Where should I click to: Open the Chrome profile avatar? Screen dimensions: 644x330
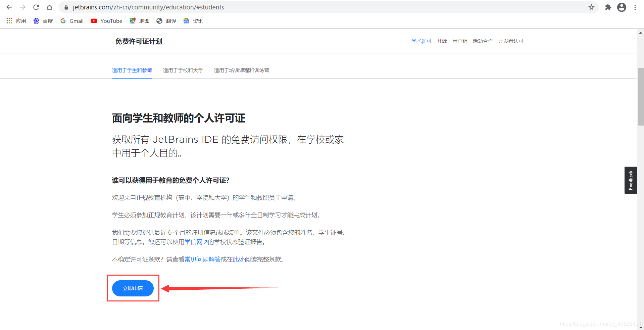(622, 7)
